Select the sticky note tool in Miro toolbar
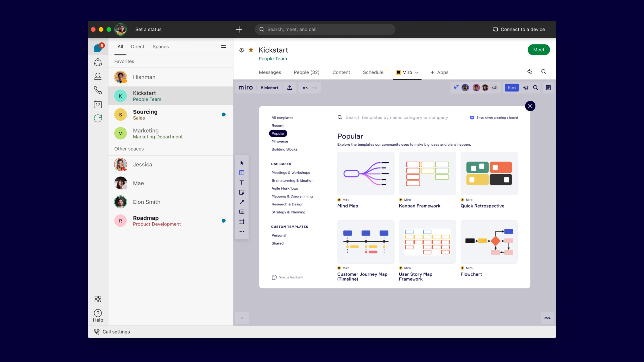Screen dimensions: 644x362 click(241, 192)
